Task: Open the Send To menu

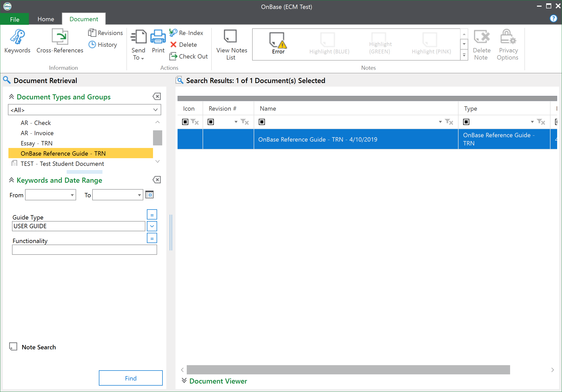Action: coord(138,45)
